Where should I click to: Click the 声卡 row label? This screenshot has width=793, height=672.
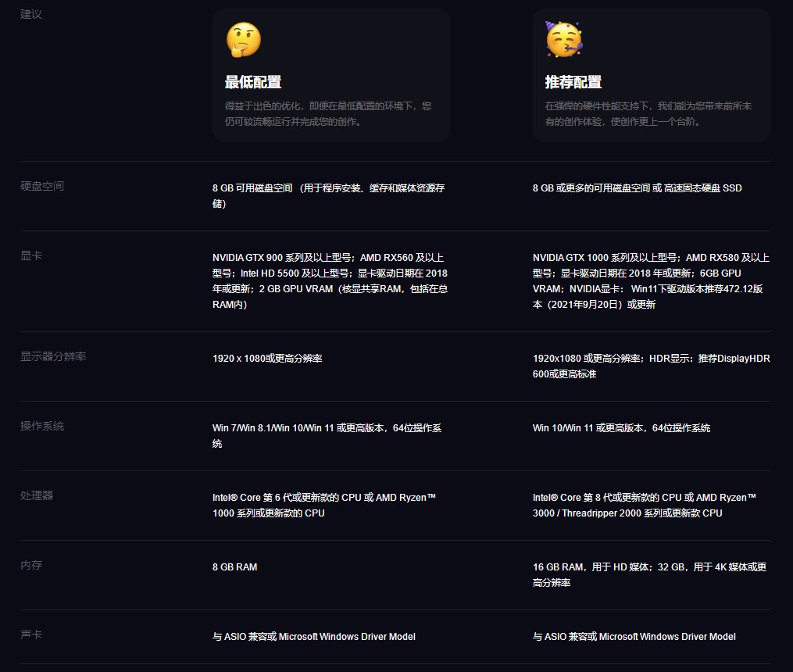30,634
